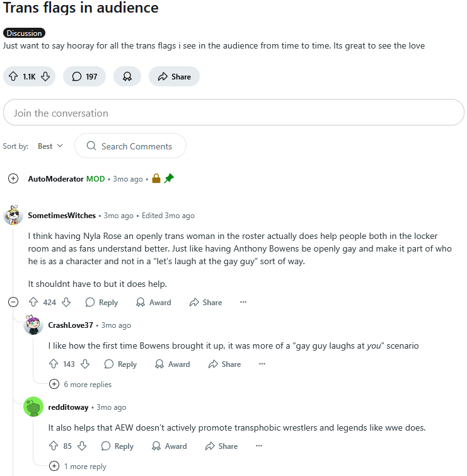The image size is (467, 476).
Task: Upvote the SometimesWitches comment
Action: (33, 302)
